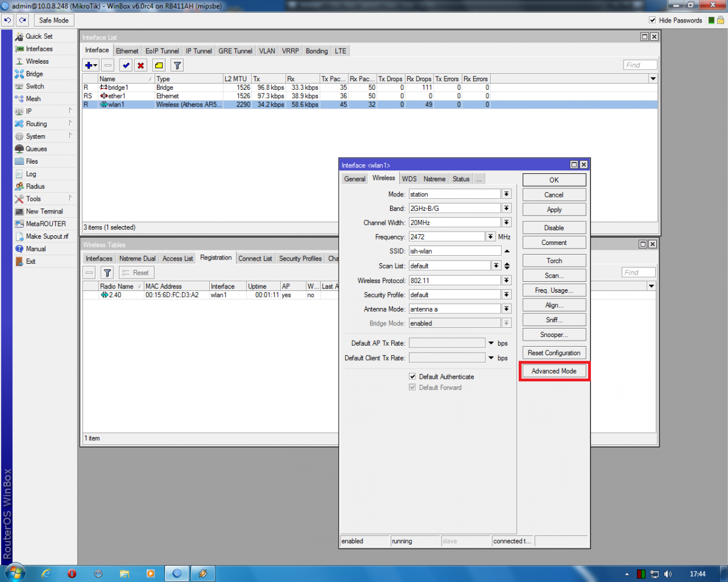
Task: Click the filter funnel icon in Interface List
Action: pyautogui.click(x=177, y=65)
